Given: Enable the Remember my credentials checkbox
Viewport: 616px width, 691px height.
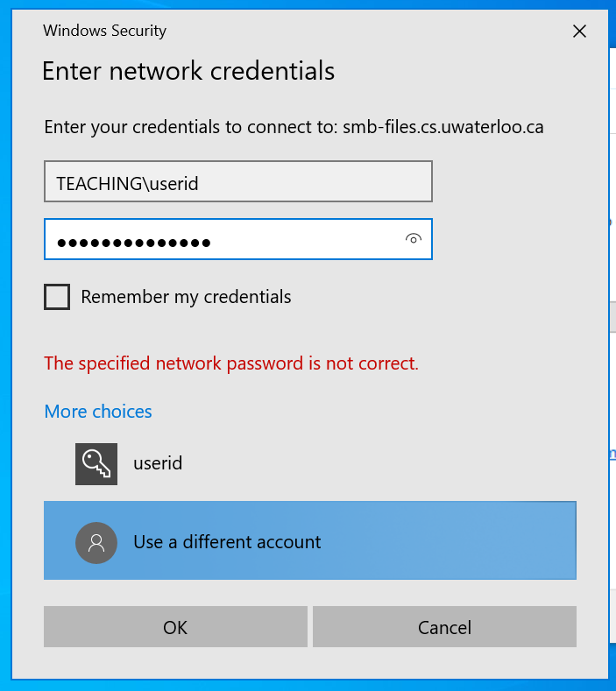Looking at the screenshot, I should tap(57, 297).
